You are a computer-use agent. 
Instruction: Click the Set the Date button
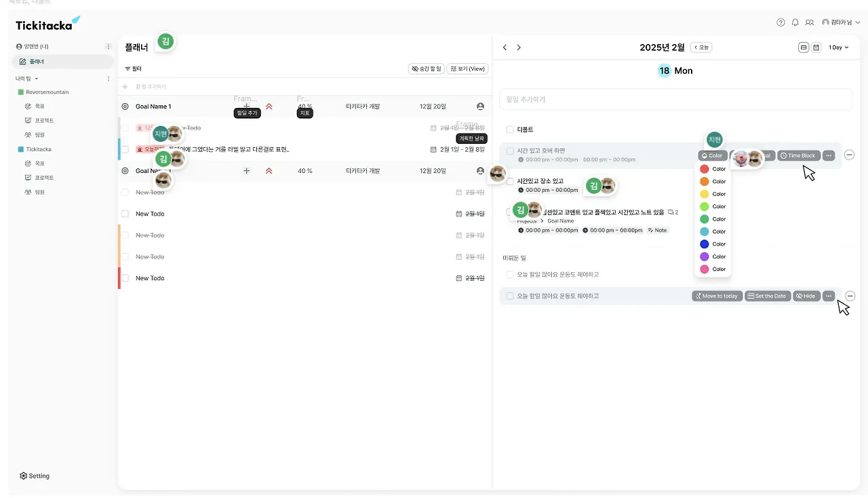point(766,296)
